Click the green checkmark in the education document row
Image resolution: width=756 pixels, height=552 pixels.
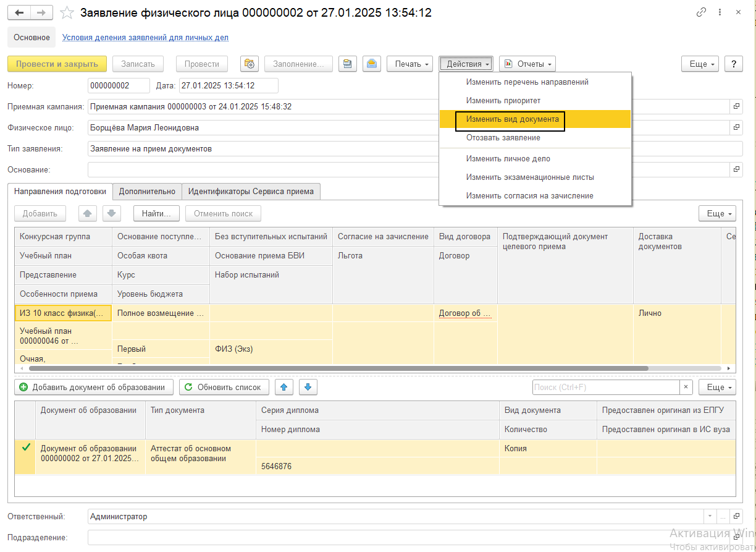click(25, 448)
